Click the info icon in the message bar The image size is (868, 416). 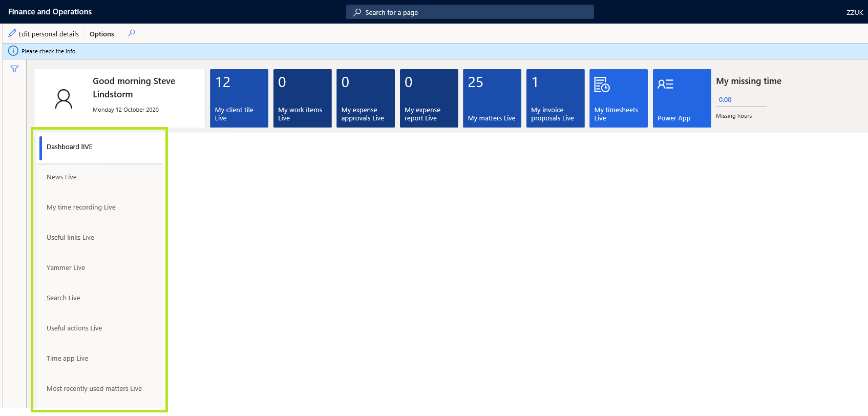pos(13,51)
